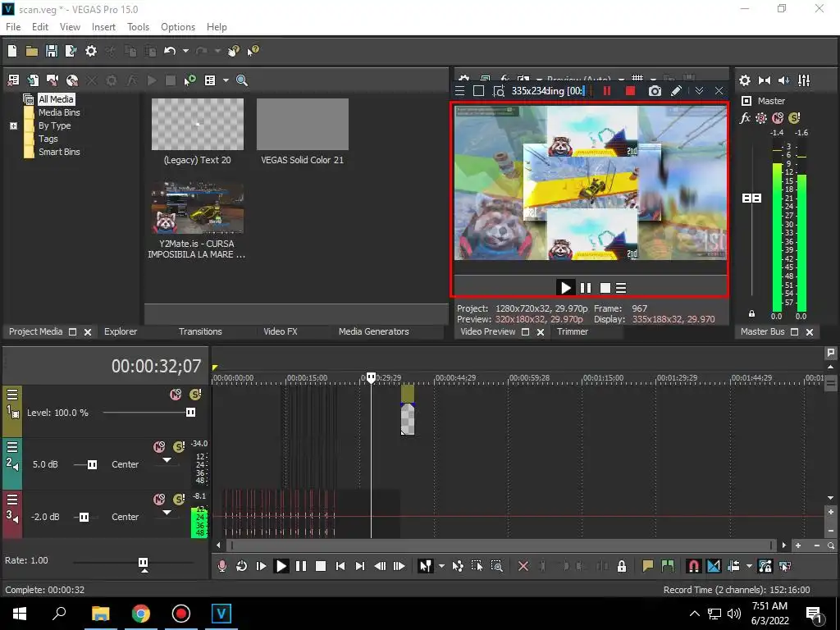Switch to the Explorer tab
The image size is (840, 630).
[121, 331]
